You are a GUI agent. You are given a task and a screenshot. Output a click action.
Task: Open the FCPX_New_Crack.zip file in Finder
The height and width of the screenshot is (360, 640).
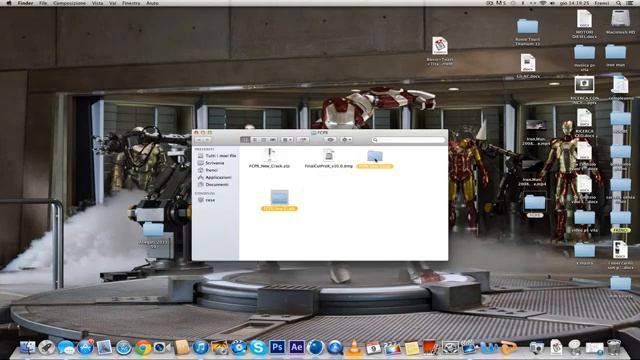click(x=269, y=158)
